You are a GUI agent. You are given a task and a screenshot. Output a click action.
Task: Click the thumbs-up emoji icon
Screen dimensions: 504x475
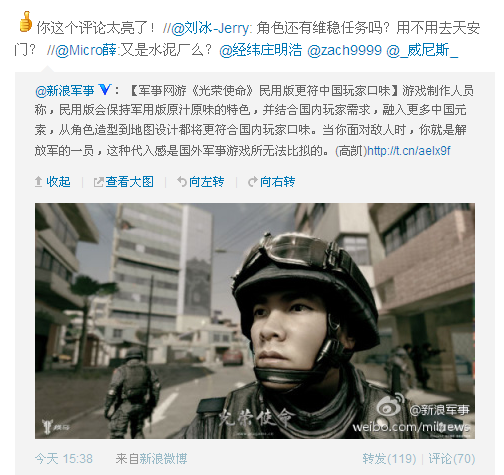(25, 22)
